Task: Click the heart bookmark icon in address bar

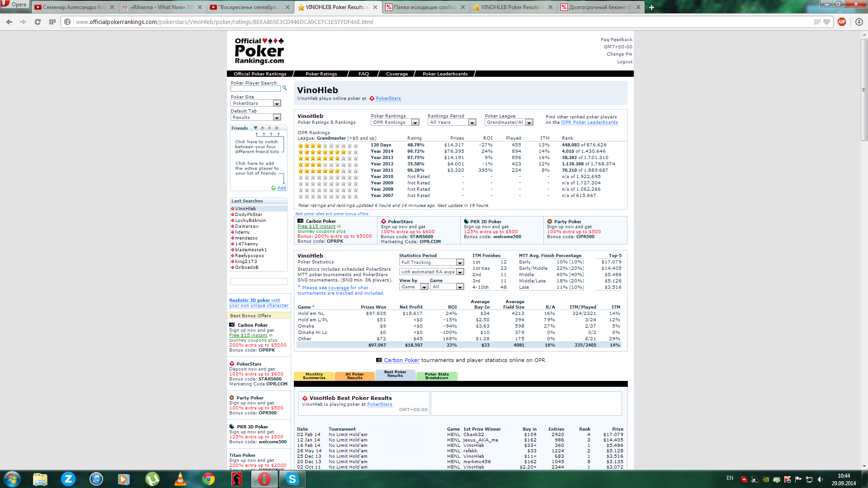Action: pos(827,22)
